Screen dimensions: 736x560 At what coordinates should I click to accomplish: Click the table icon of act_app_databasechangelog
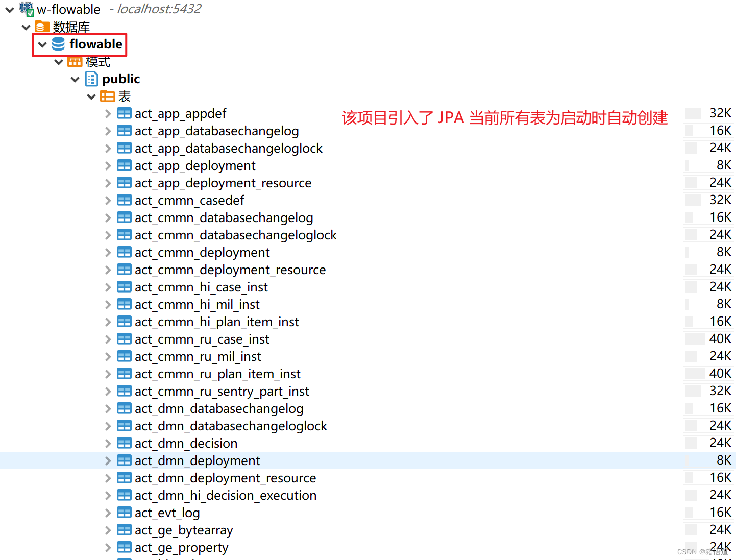(x=124, y=131)
